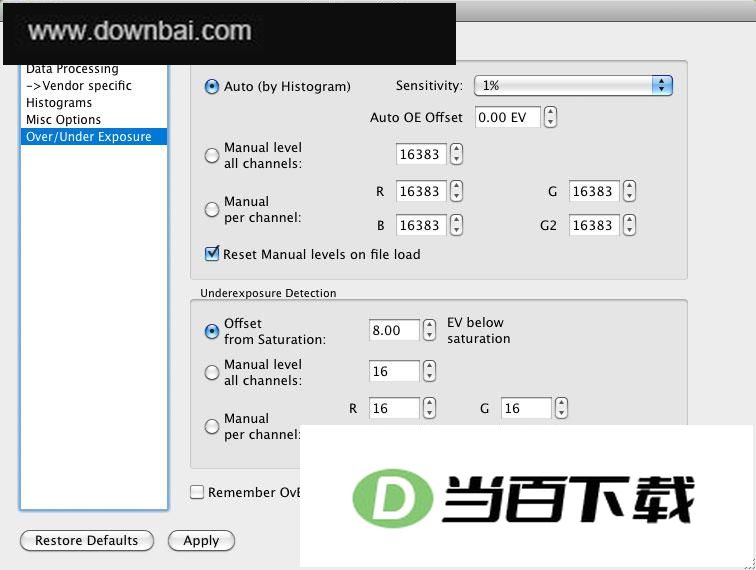This screenshot has height=570, width=756.
Task: Click the G2 channel 16383 stepper
Action: [629, 225]
